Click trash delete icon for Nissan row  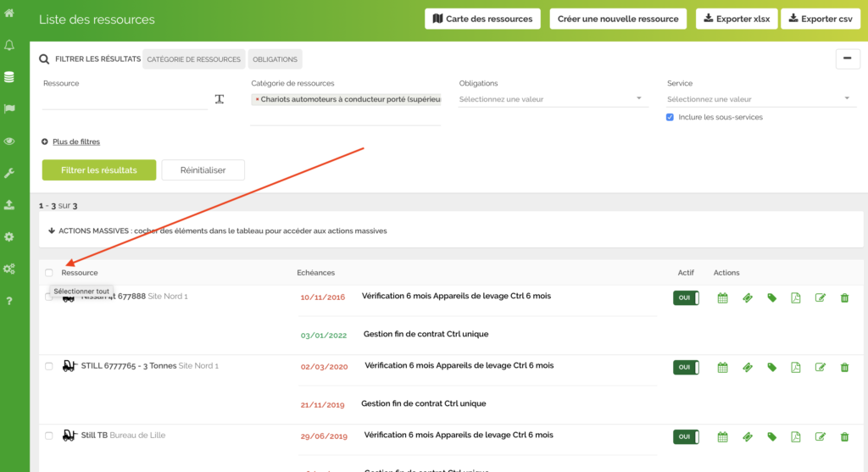(x=844, y=297)
